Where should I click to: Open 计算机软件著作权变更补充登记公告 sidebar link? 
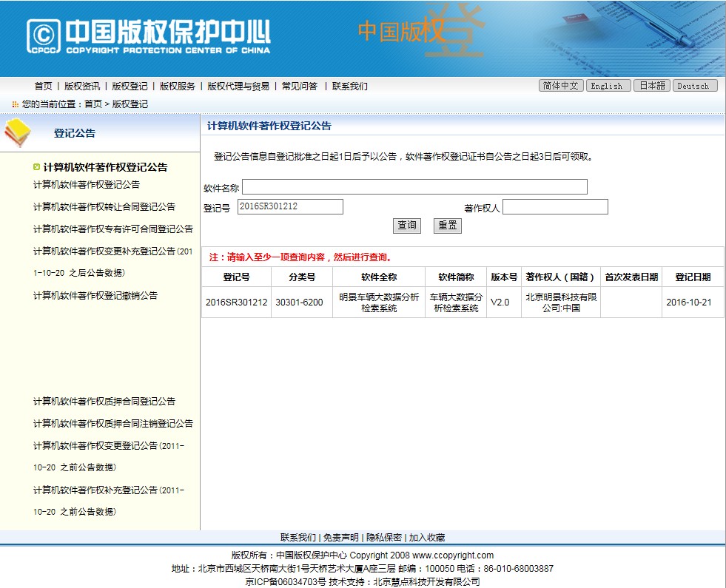click(113, 262)
